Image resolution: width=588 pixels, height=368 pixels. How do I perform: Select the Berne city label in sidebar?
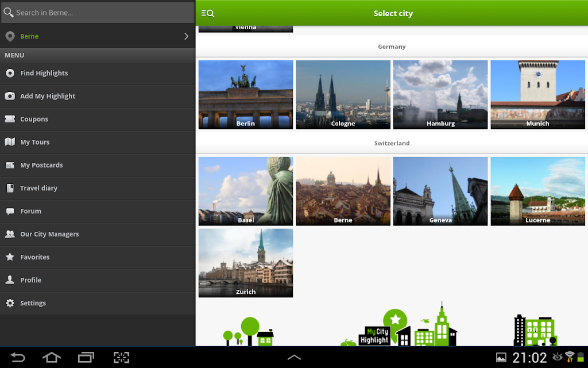[29, 36]
